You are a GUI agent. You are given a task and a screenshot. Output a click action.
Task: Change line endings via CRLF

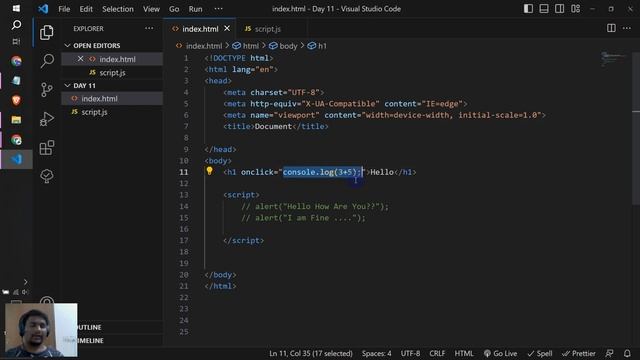point(437,353)
